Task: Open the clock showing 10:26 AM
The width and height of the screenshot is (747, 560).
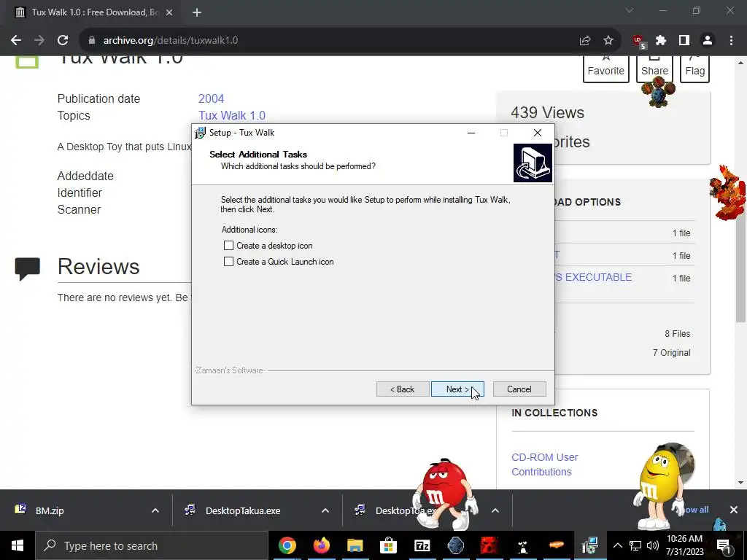Action: point(684,545)
